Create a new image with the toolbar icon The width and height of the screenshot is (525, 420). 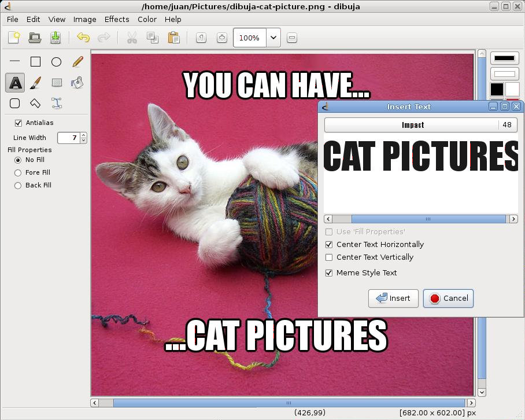(14, 38)
